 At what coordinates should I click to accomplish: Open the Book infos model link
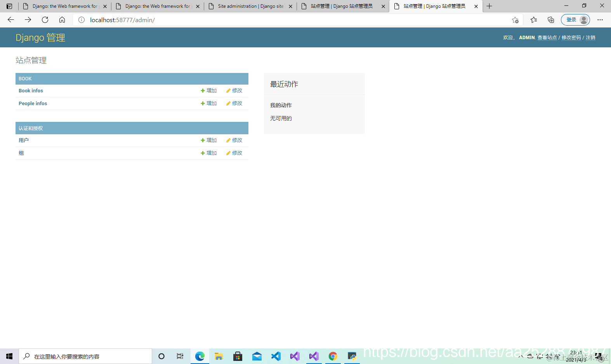[x=31, y=91]
